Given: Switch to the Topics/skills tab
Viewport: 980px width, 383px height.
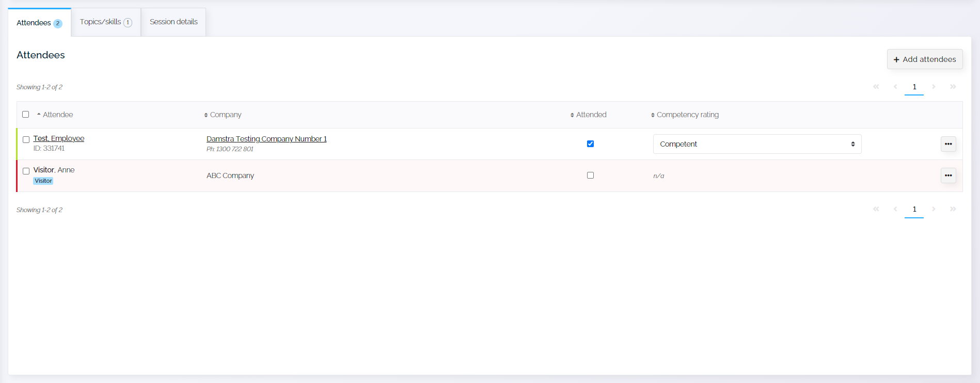Looking at the screenshot, I should pyautogui.click(x=106, y=22).
